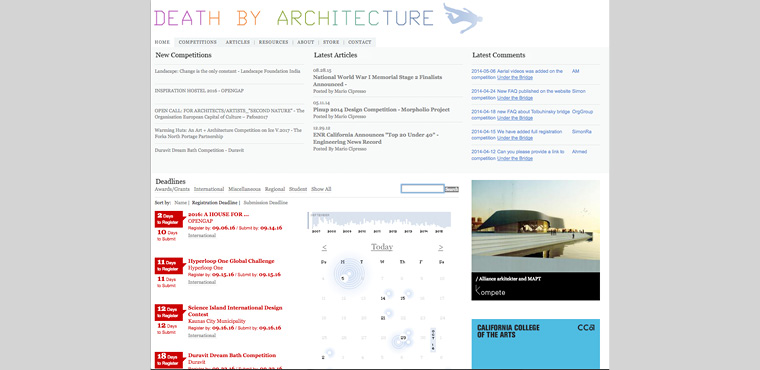
Task: Select calendar date 5
Action: 343,278
